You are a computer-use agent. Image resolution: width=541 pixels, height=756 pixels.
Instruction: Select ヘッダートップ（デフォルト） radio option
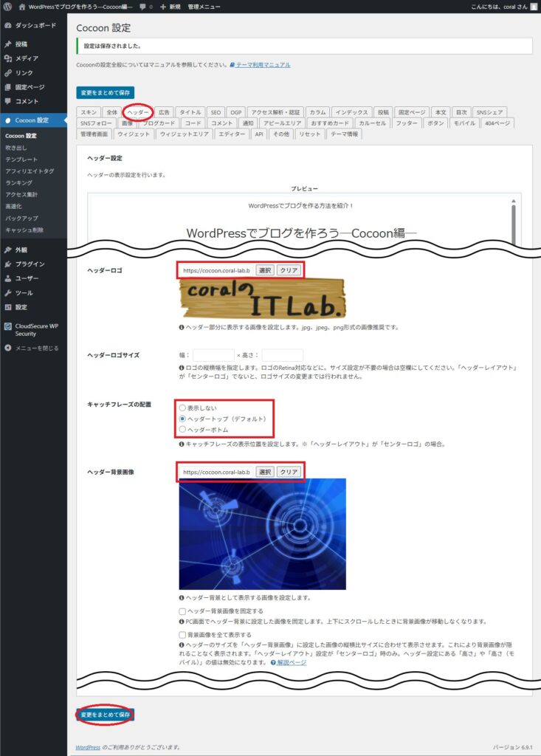182,419
